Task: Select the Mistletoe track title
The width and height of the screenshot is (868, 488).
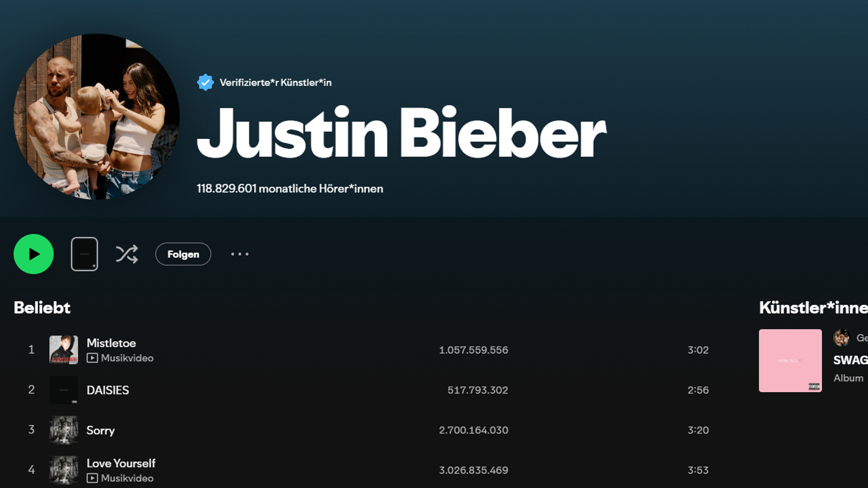Action: tap(111, 343)
